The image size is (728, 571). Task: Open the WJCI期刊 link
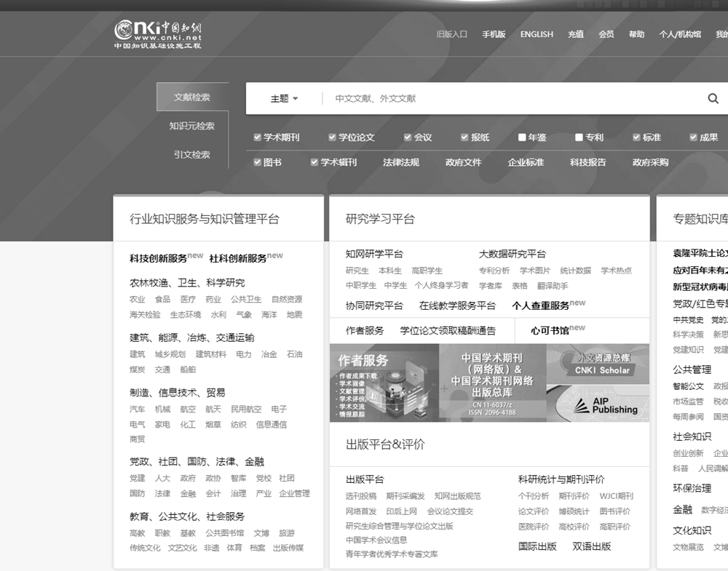pyautogui.click(x=616, y=496)
